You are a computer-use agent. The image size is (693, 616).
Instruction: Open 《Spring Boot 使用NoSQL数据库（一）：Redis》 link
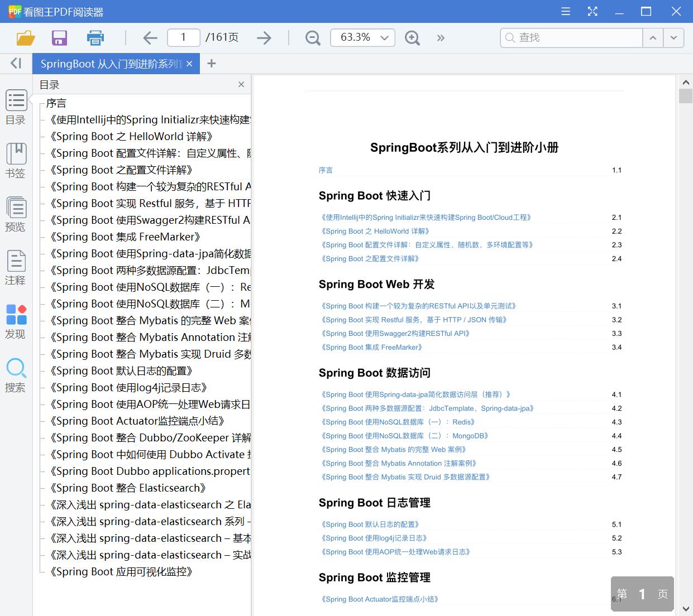click(399, 422)
